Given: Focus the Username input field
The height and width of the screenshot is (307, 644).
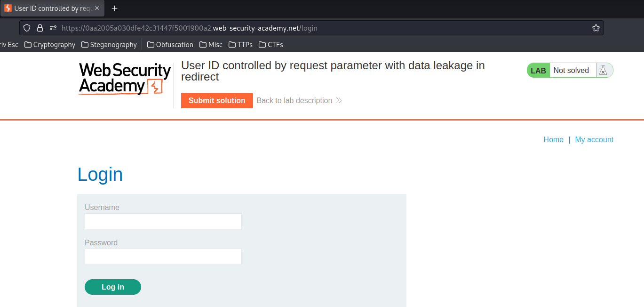Looking at the screenshot, I should 163,221.
